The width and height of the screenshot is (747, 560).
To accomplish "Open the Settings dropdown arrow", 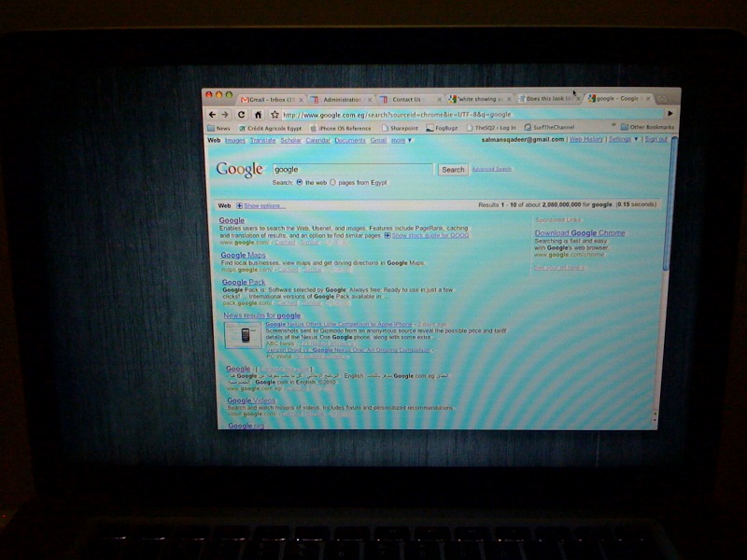I will (x=636, y=139).
